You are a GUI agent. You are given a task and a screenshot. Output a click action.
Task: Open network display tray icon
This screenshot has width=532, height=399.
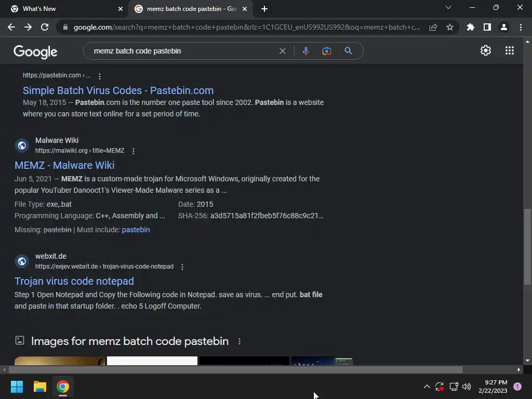click(x=454, y=387)
